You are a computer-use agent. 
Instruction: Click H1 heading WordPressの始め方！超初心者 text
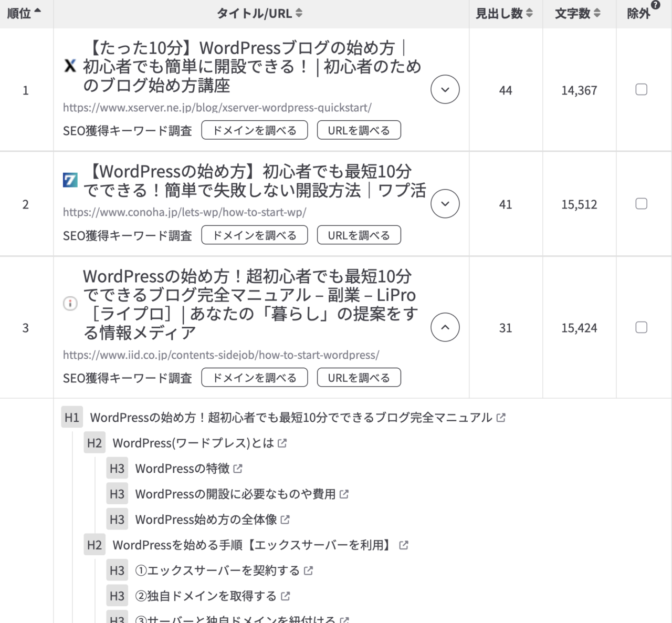[x=291, y=418]
